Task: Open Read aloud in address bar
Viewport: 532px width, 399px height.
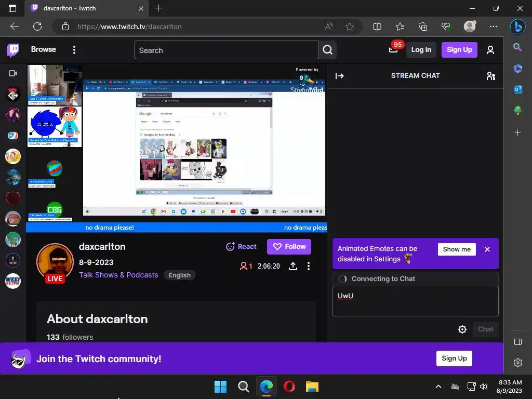Action: [329, 26]
